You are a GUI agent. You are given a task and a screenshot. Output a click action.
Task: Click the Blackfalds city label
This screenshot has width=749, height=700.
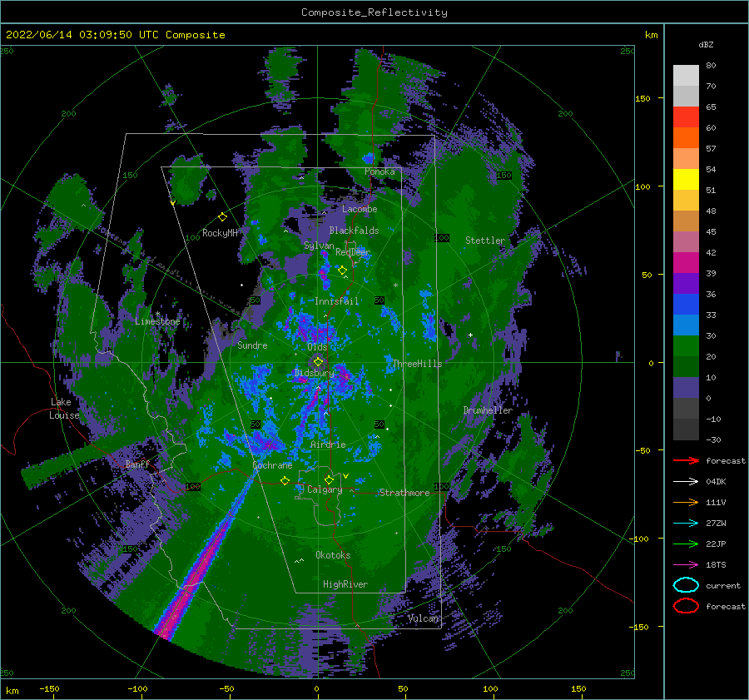pyautogui.click(x=354, y=231)
